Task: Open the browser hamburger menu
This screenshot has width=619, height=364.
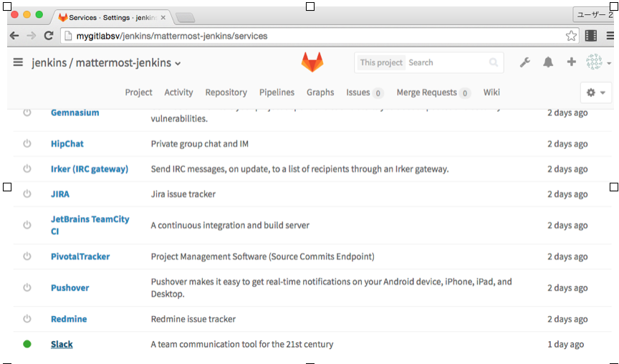Action: tap(610, 36)
